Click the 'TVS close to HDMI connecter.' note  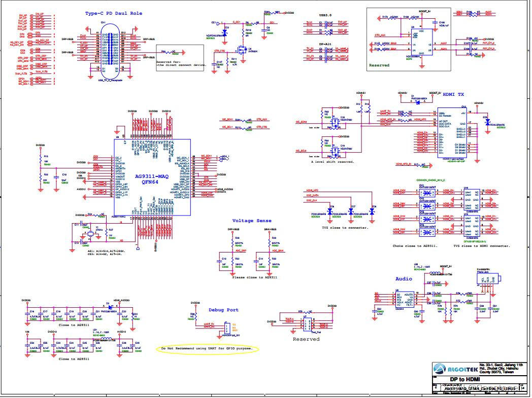tap(481, 246)
